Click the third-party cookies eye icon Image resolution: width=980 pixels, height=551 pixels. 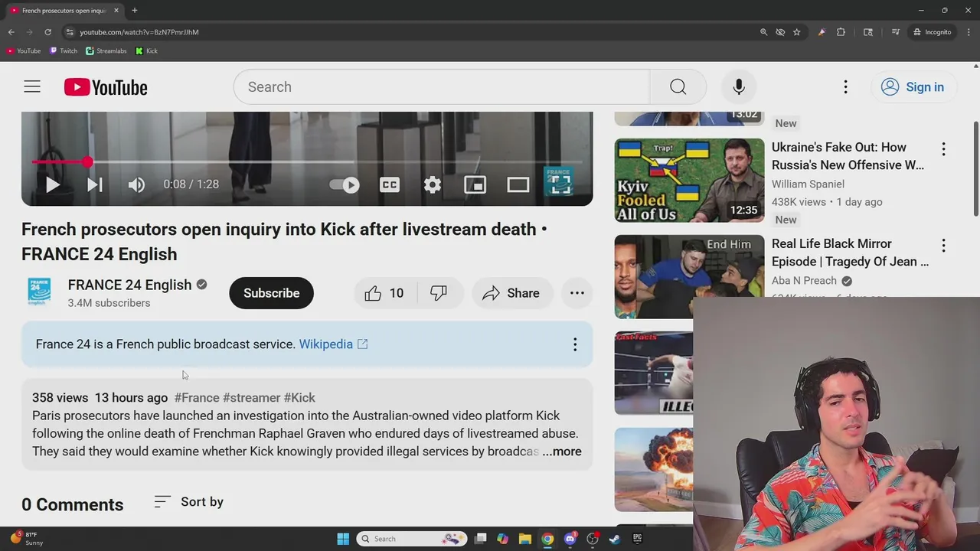[x=780, y=32]
